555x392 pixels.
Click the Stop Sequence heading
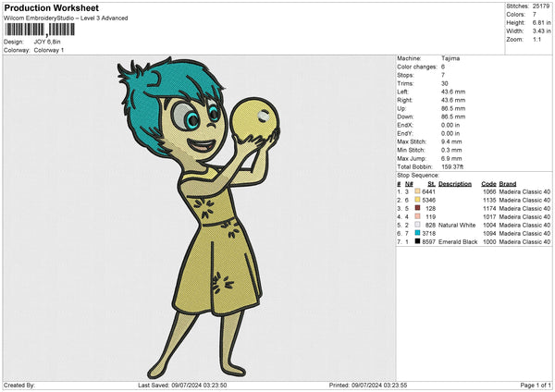pos(418,175)
